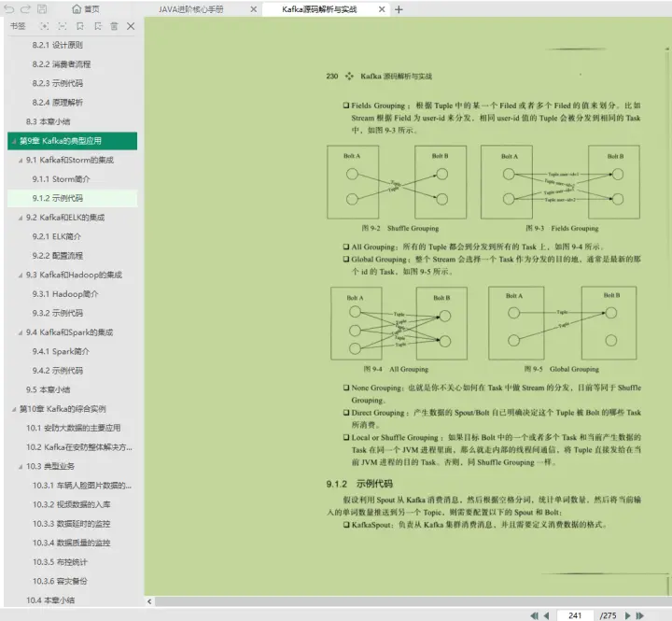Click the redo arrow icon
672x621 pixels.
tap(25, 9)
